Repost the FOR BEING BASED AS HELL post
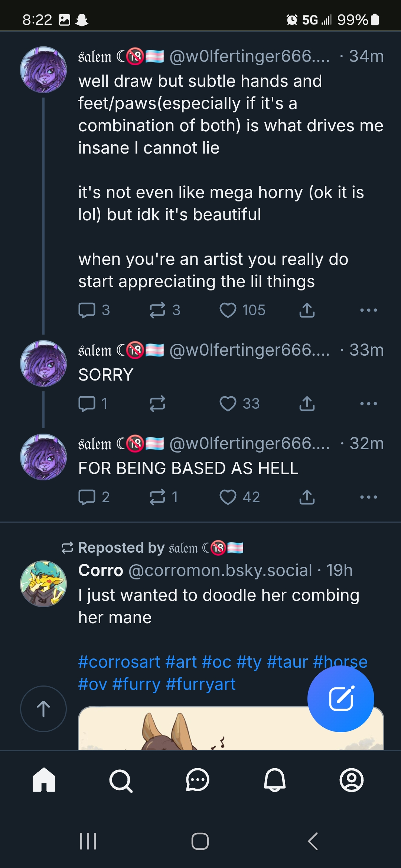Screen dimensions: 401x868 coord(157,497)
